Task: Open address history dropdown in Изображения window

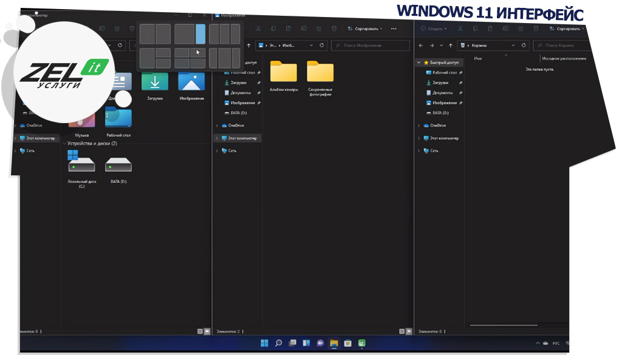Action: (311, 45)
